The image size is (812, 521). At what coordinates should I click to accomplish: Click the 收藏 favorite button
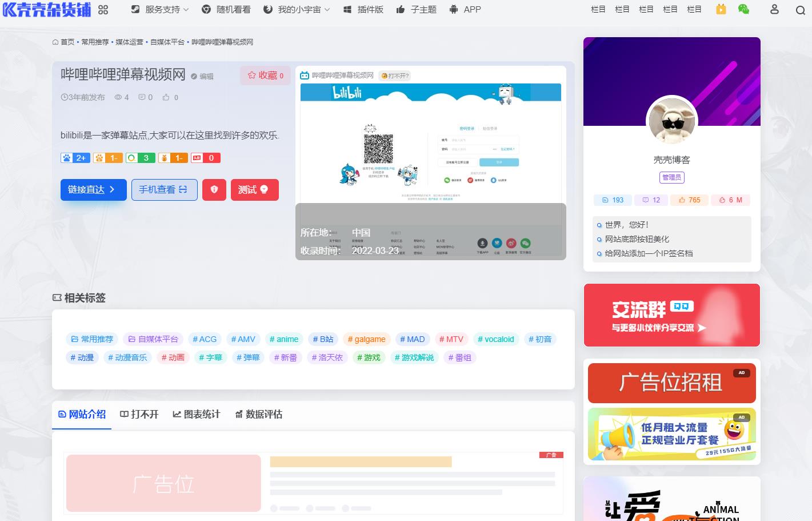(x=265, y=75)
